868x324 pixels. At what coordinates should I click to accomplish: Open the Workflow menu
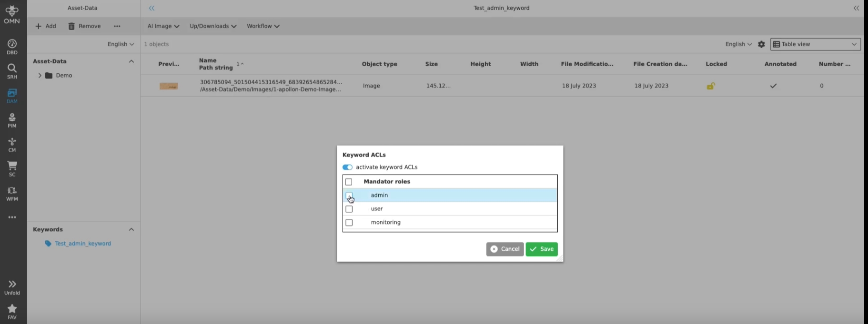click(x=262, y=26)
